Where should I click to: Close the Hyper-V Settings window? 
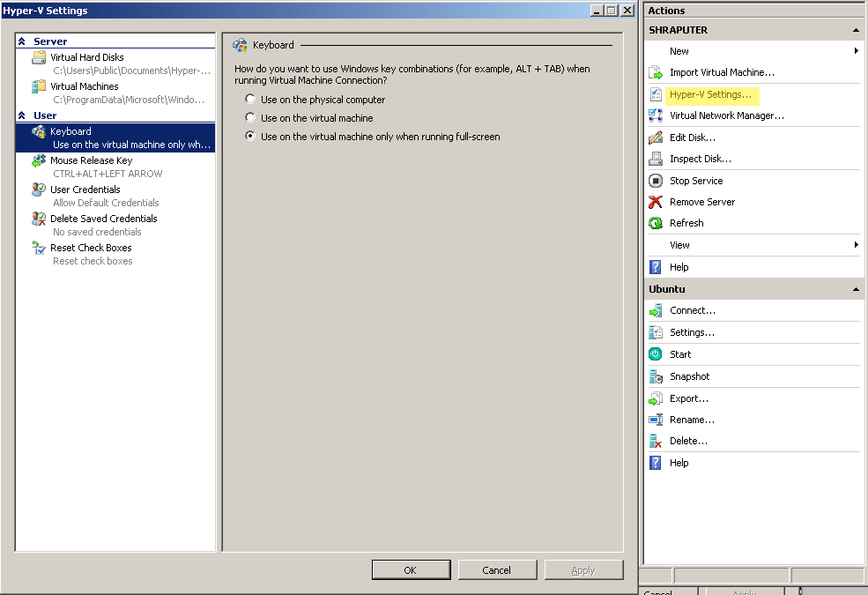(x=627, y=11)
